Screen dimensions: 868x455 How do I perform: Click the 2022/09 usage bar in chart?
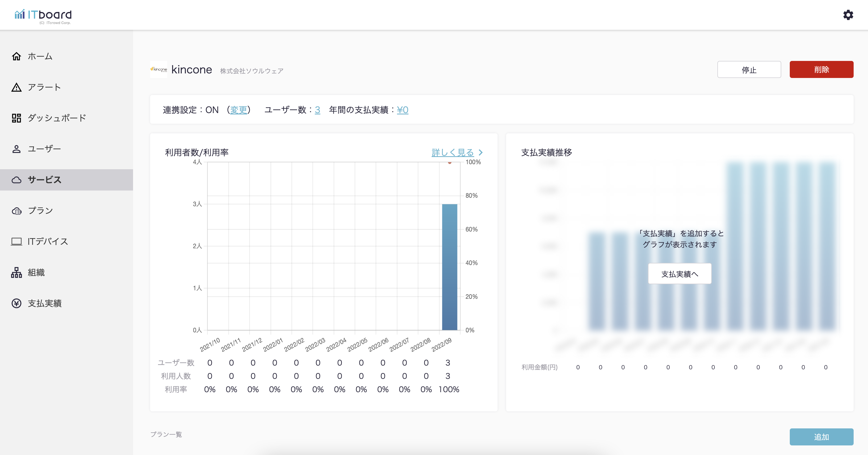[449, 267]
